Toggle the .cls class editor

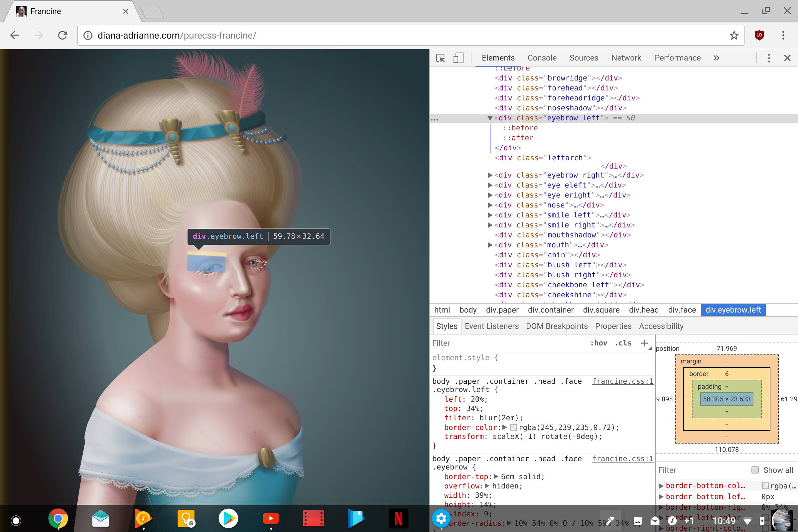coord(623,343)
